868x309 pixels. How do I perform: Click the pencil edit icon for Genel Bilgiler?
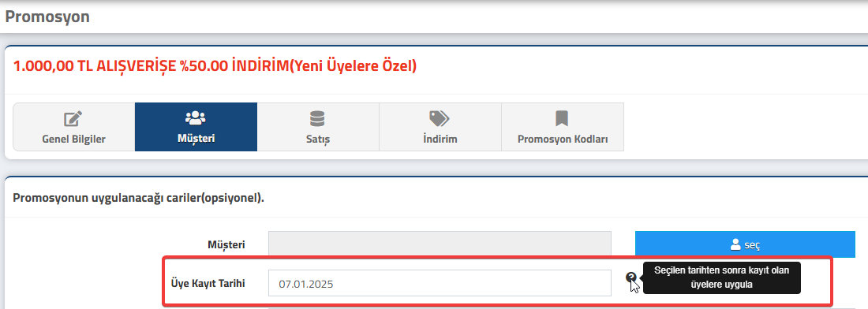pos(73,118)
